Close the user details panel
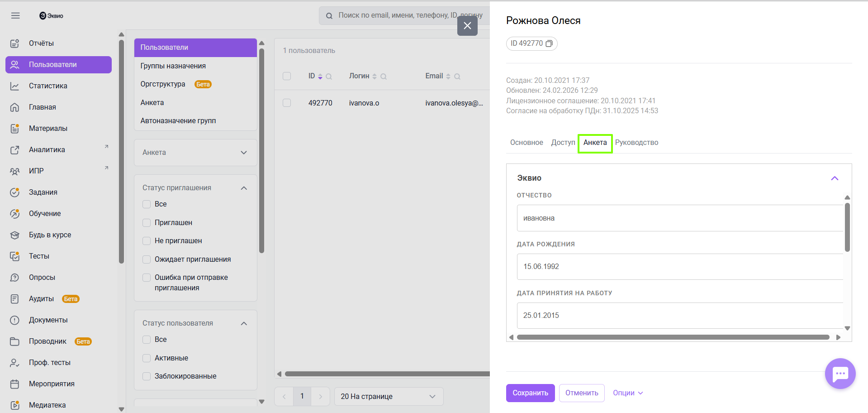The image size is (868, 413). pyautogui.click(x=467, y=26)
